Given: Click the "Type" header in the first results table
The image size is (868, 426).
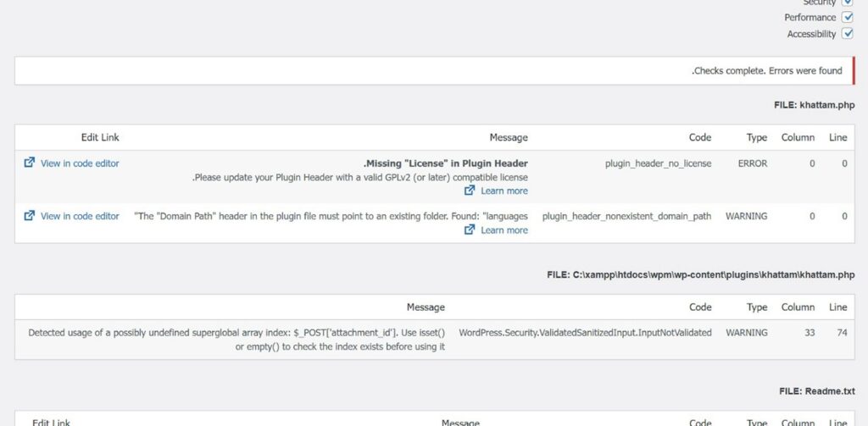Looking at the screenshot, I should tap(756, 137).
